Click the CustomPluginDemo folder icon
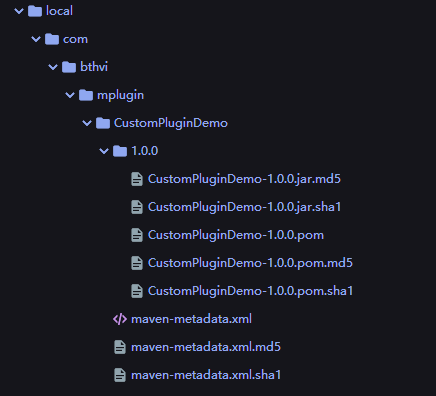The height and width of the screenshot is (396, 436). click(x=103, y=123)
